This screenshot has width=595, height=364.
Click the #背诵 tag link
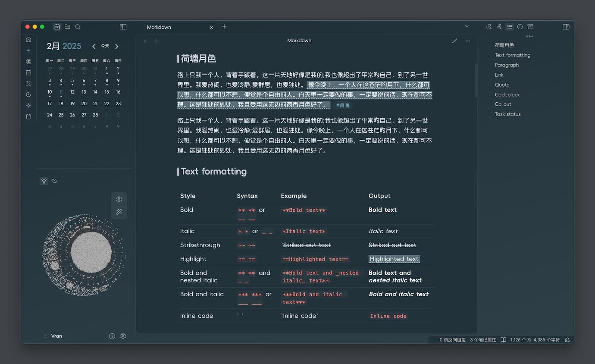tap(343, 105)
